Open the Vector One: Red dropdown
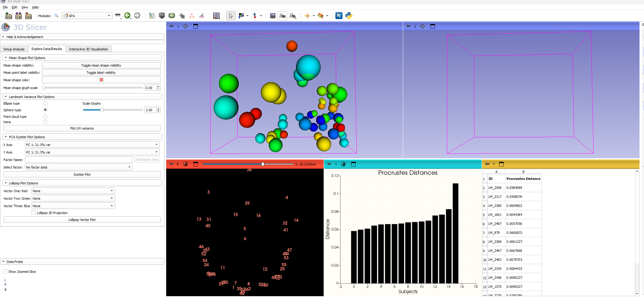Screen dimensions: 644x298 [x=73, y=191]
